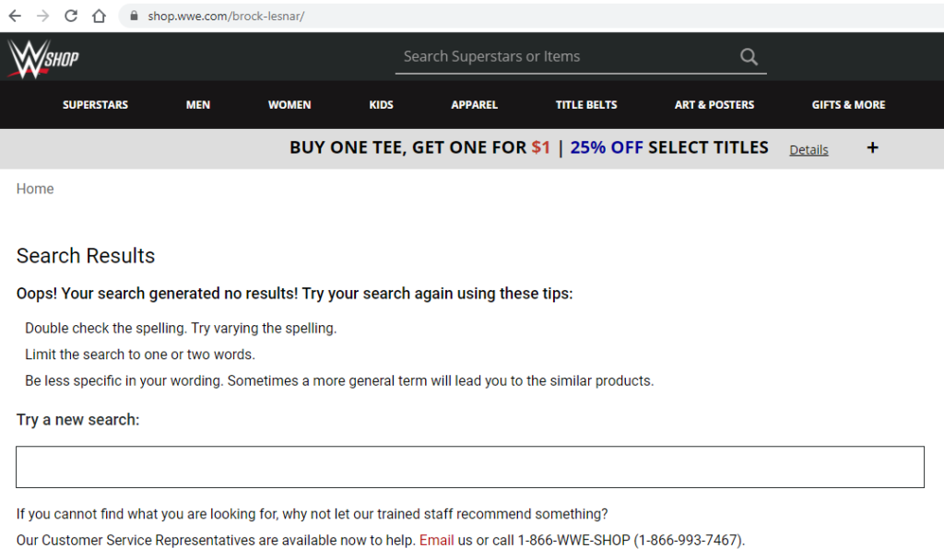This screenshot has width=944, height=560.
Task: Click the browser forward arrow
Action: click(42, 16)
